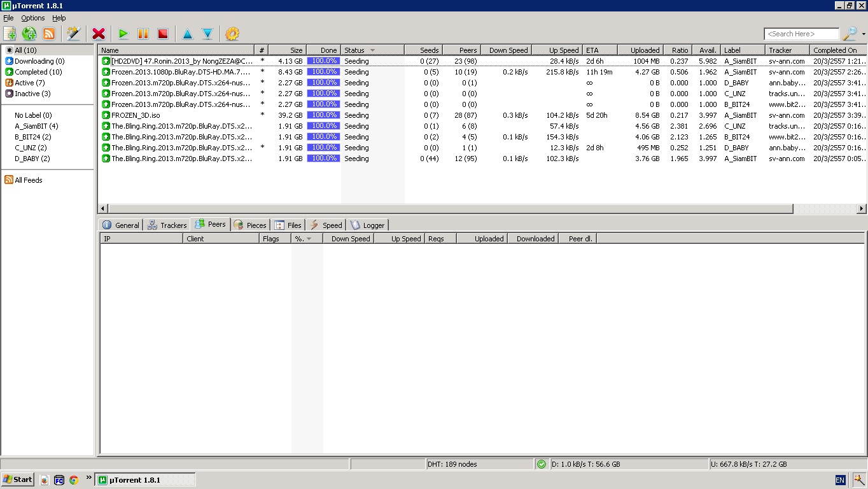Sort torrents by the ETA column header
The width and height of the screenshot is (868, 489).
coord(600,50)
